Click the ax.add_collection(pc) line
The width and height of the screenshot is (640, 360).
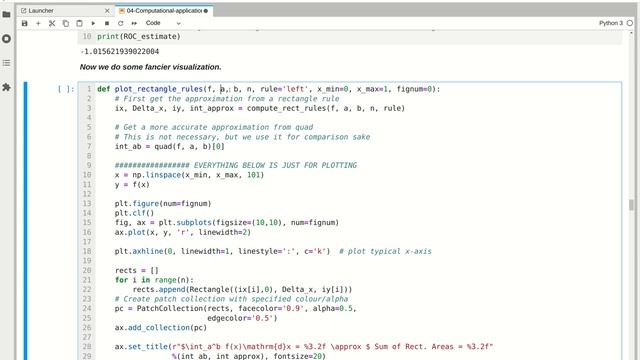161,328
